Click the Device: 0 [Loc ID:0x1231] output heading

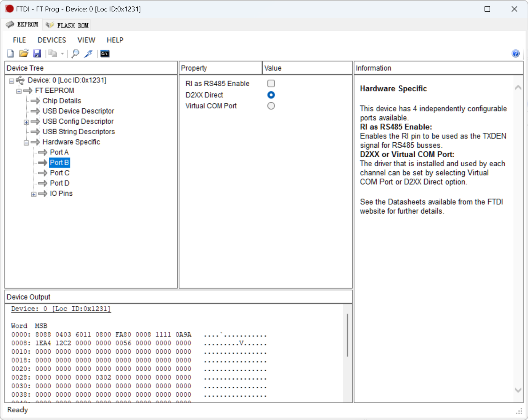coord(61,309)
